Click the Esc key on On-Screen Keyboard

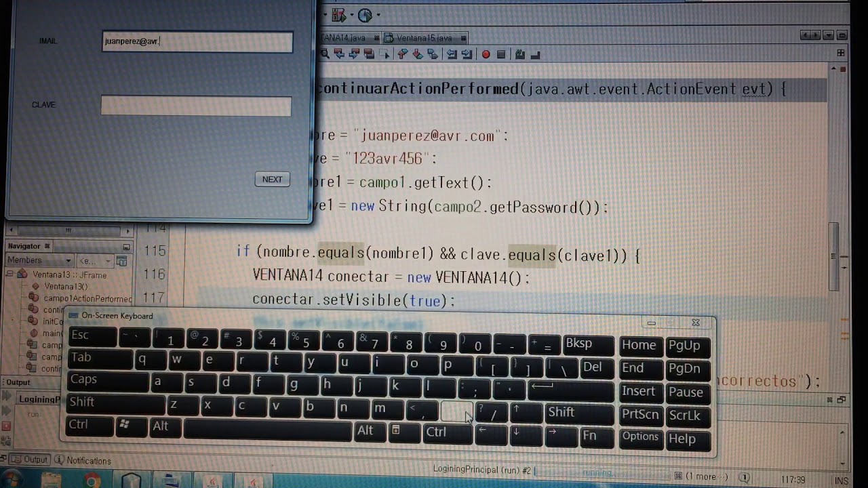(92, 337)
